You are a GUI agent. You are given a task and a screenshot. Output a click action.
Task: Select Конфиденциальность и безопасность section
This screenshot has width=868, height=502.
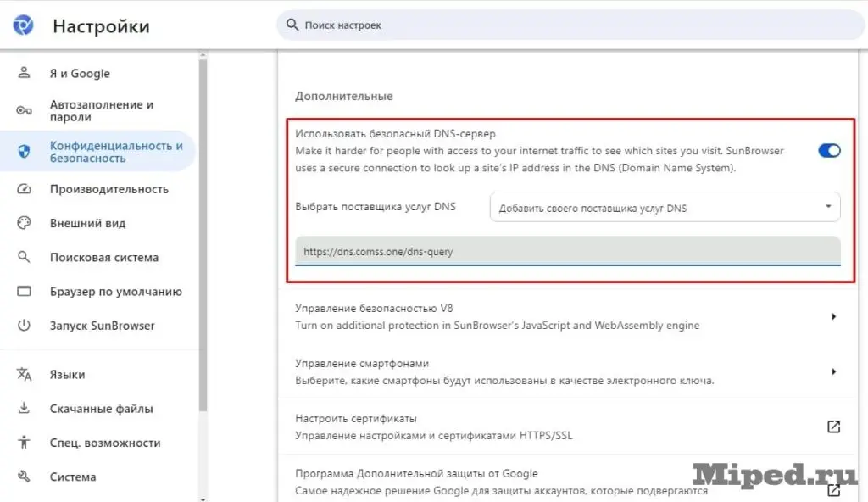[98, 151]
